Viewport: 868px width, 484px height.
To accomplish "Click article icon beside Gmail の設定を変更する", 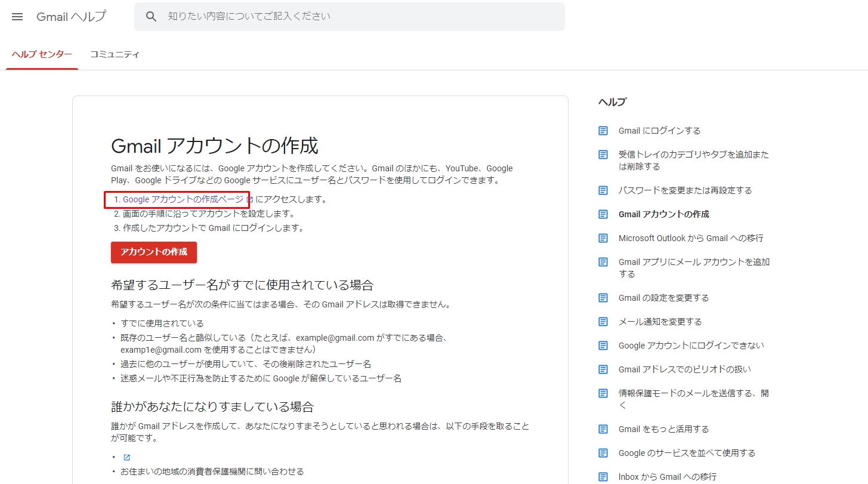I will click(x=603, y=298).
